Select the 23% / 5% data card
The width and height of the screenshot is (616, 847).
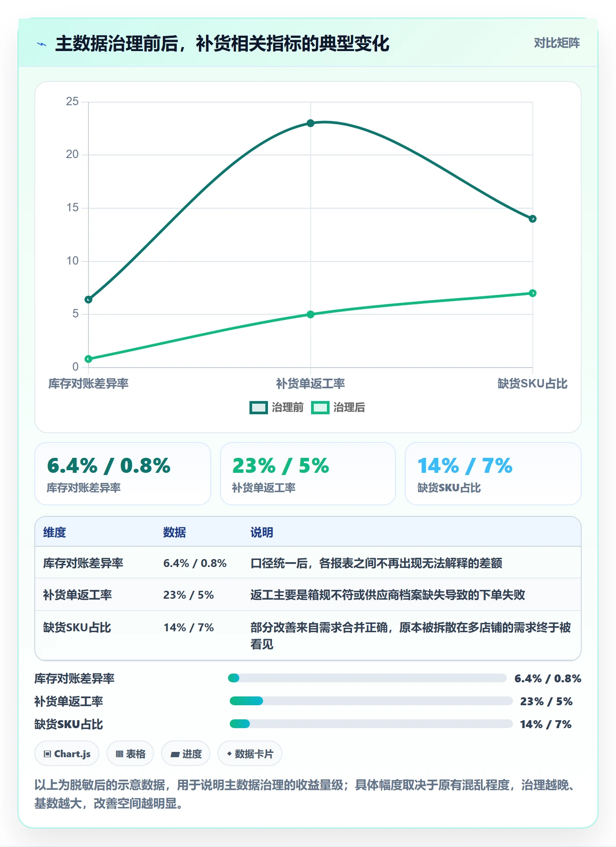coord(308,474)
